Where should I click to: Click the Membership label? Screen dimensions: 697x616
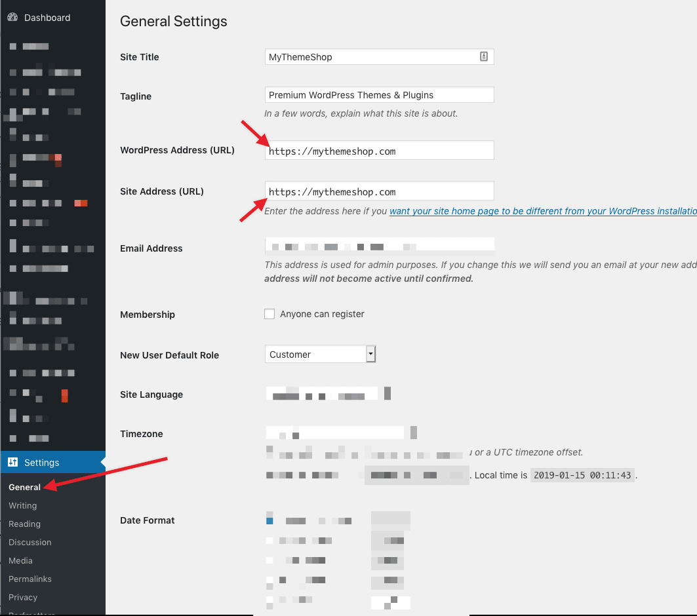point(148,315)
